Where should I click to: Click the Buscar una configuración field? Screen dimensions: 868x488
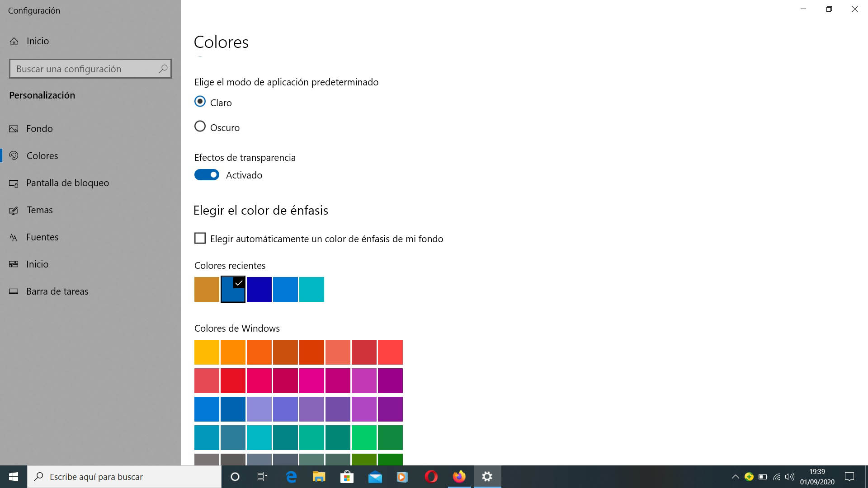(x=84, y=69)
